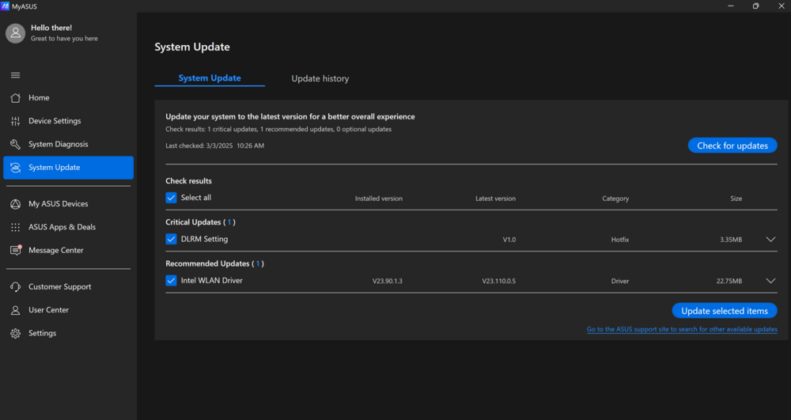This screenshot has height=420, width=791.
Task: Expand DLRM Setting details chevron
Action: [770, 239]
